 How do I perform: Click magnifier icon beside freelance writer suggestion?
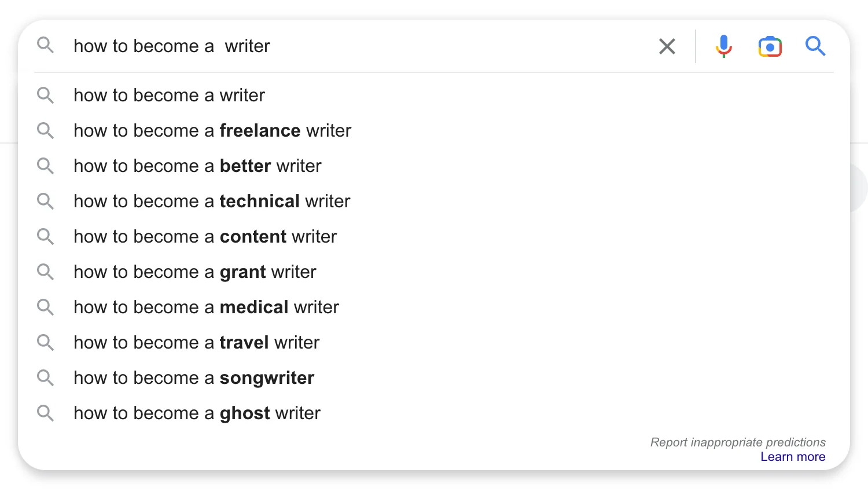[x=45, y=131]
